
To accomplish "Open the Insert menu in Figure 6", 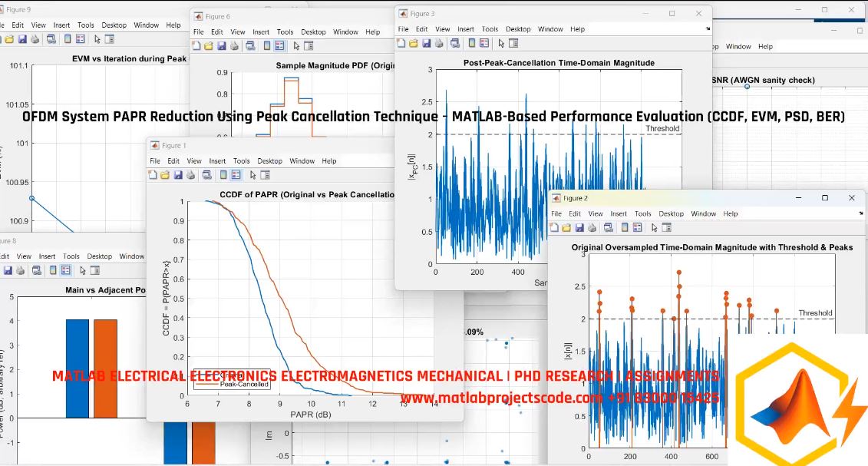I will click(x=261, y=31).
